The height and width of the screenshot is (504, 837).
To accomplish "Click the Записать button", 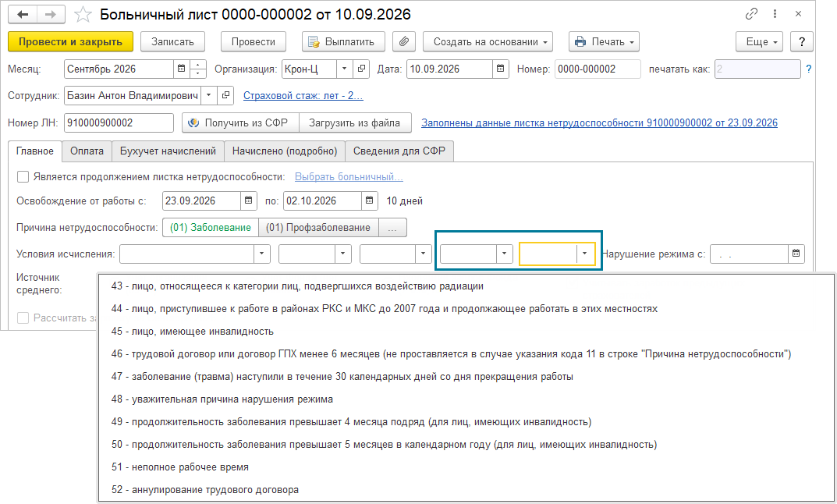I will (172, 41).
